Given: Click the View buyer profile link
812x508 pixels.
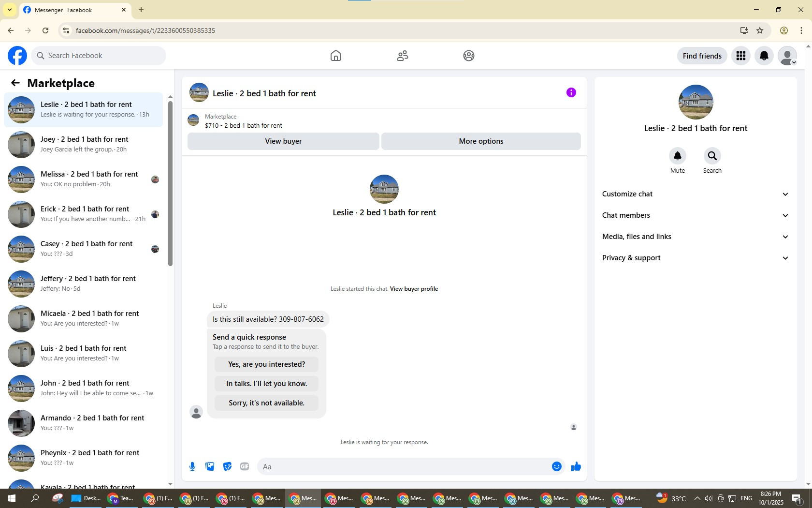Looking at the screenshot, I should (x=414, y=289).
